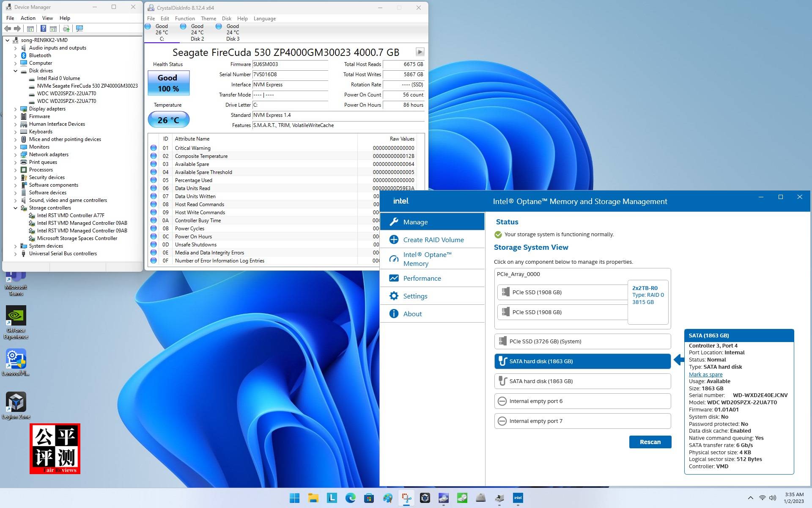This screenshot has width=812, height=508.
Task: Open the Function menu in CrystalDiskInfo
Action: (185, 19)
